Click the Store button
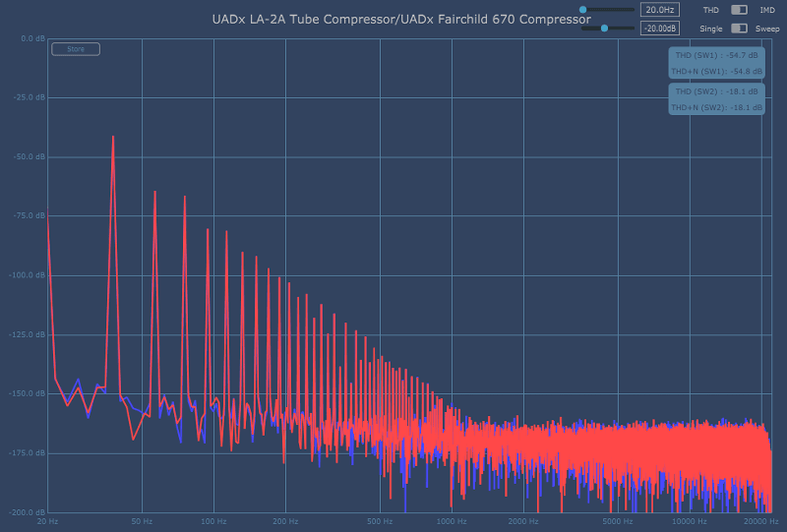The height and width of the screenshot is (532, 787). click(76, 49)
